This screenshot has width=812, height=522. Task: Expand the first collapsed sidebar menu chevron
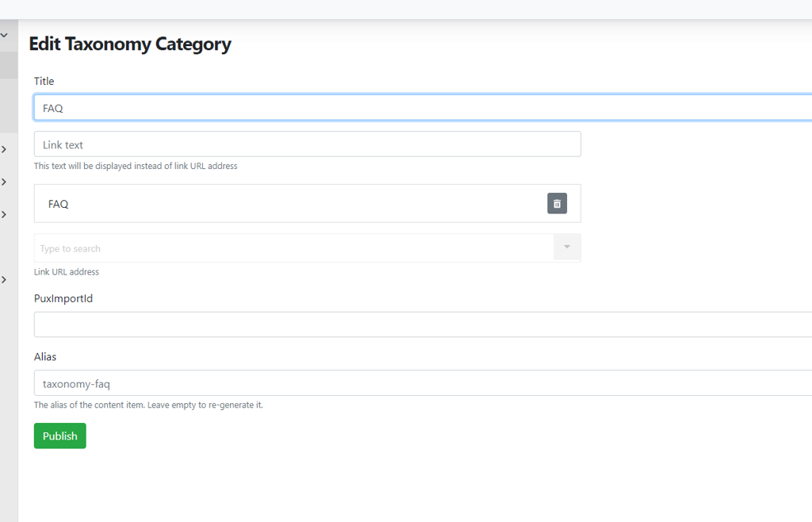click(x=4, y=149)
